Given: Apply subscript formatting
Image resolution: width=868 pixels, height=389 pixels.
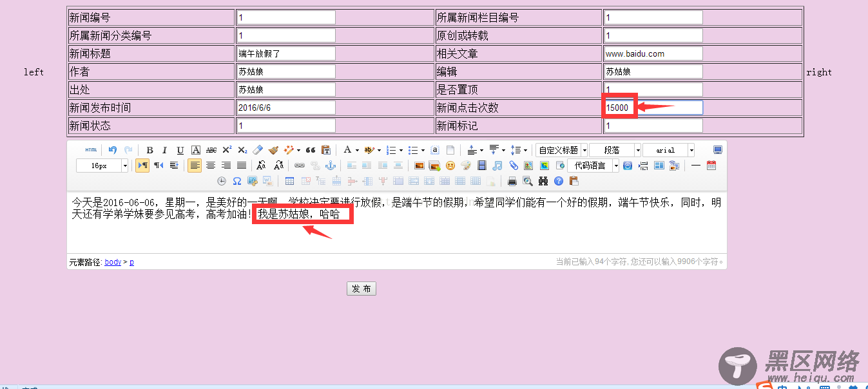Looking at the screenshot, I should pos(242,150).
